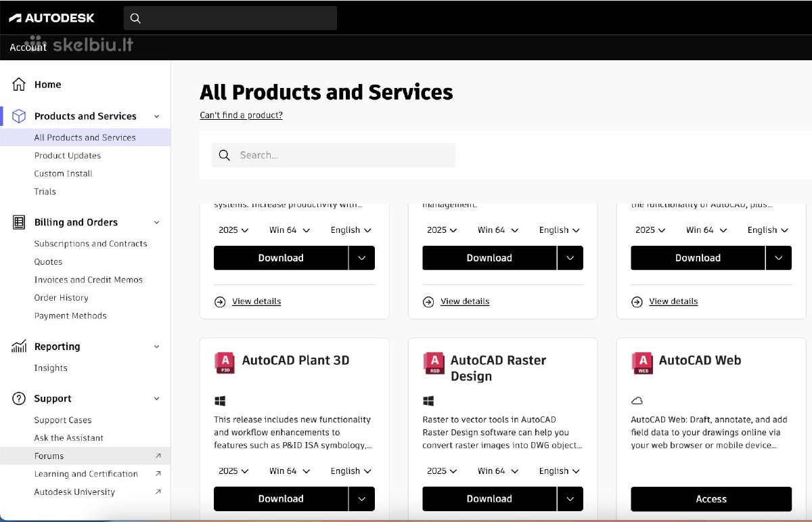
Task: Collapse the Support section chevron
Action: click(157, 399)
